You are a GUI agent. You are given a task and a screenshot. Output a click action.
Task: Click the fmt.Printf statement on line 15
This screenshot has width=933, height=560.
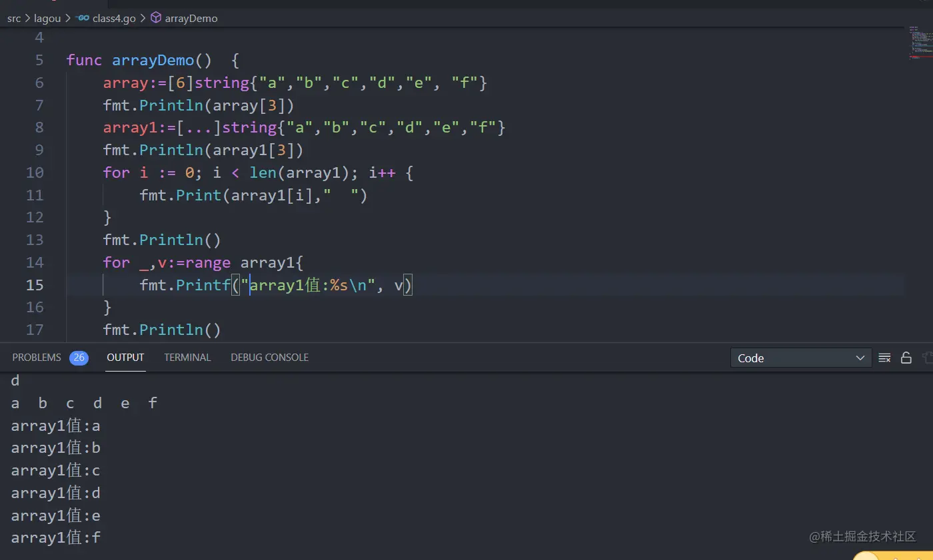pos(277,285)
